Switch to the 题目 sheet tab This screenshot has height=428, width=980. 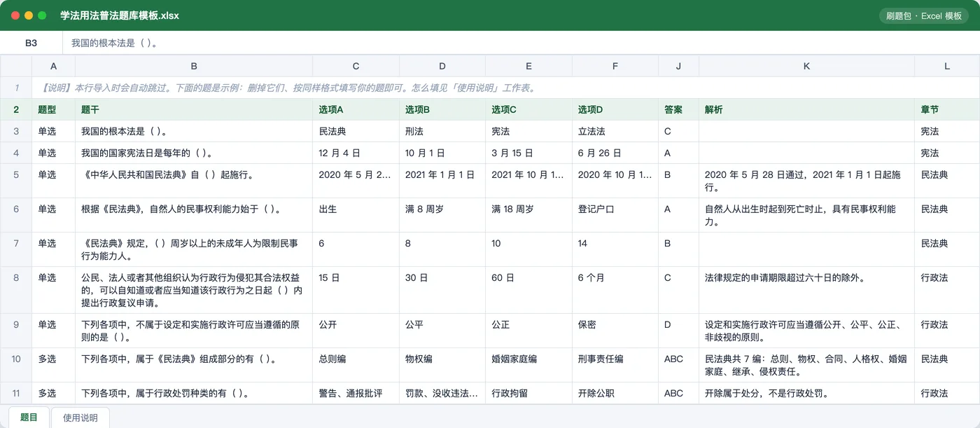pyautogui.click(x=29, y=417)
